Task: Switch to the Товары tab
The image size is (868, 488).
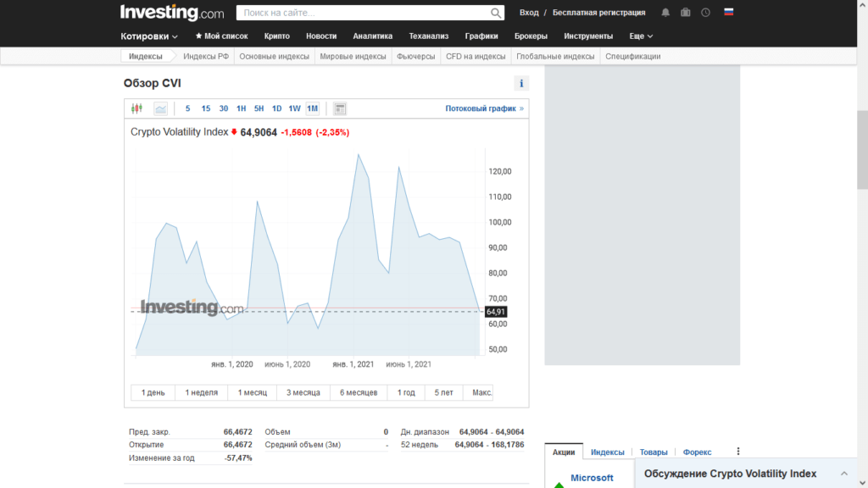Action: point(653,452)
